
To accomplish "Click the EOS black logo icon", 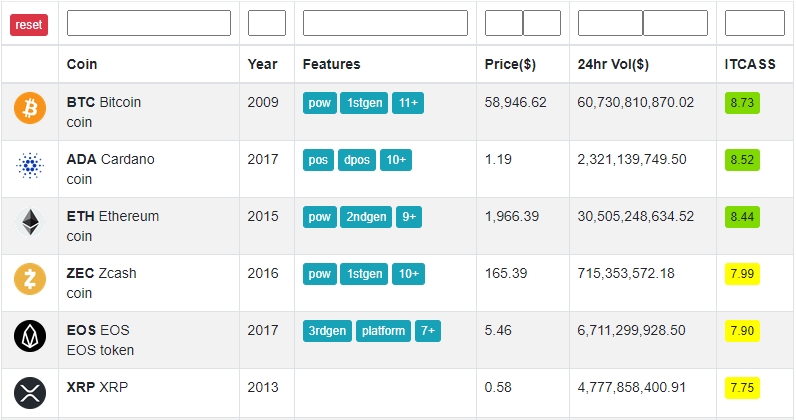I will (30, 336).
